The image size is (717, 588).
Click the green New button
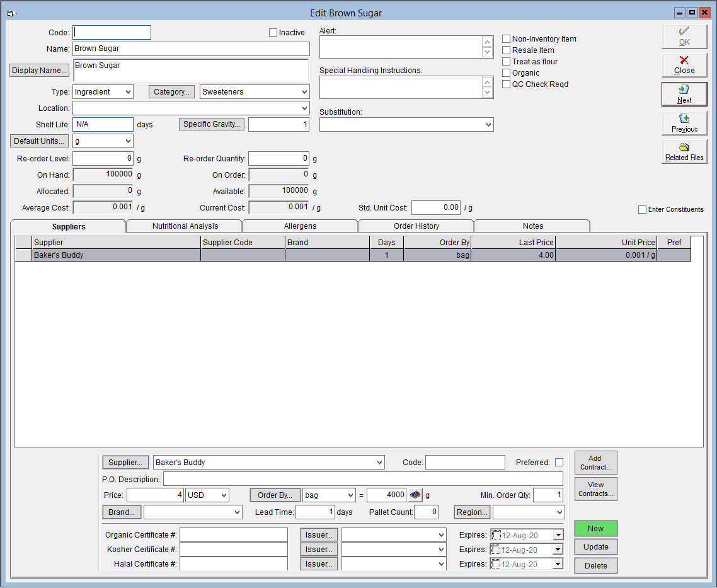tap(595, 529)
